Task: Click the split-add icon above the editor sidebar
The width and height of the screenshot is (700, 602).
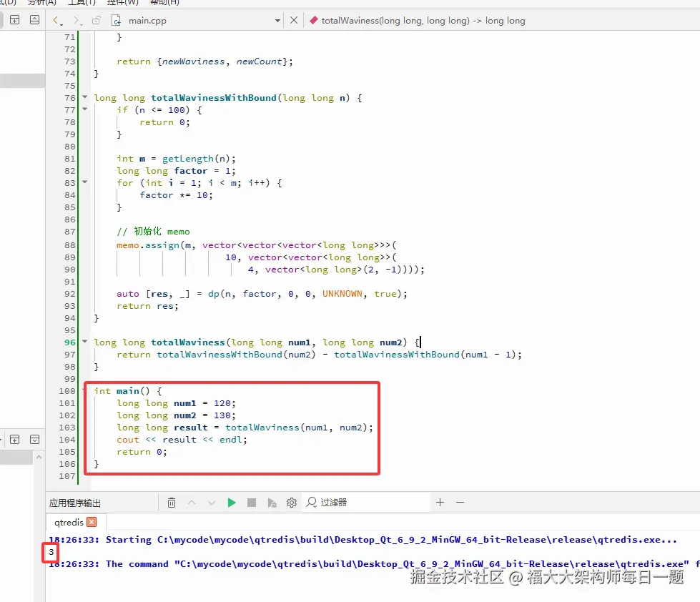Action: (x=15, y=20)
